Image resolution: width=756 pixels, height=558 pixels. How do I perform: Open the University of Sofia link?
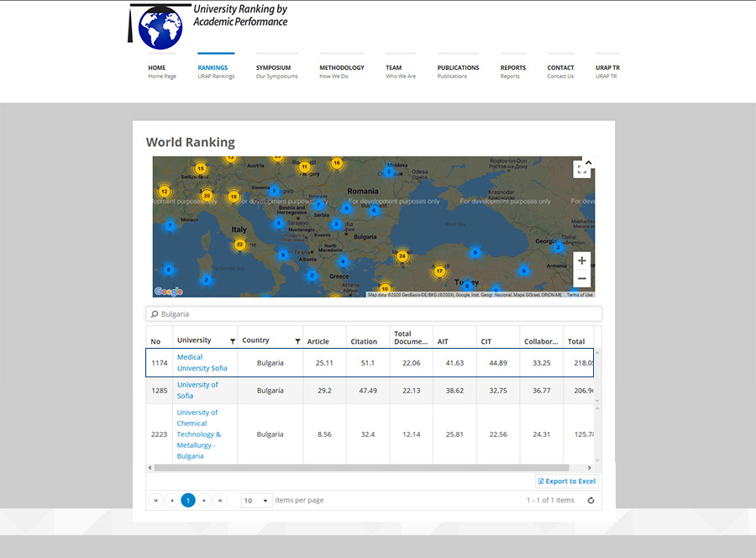(x=197, y=390)
